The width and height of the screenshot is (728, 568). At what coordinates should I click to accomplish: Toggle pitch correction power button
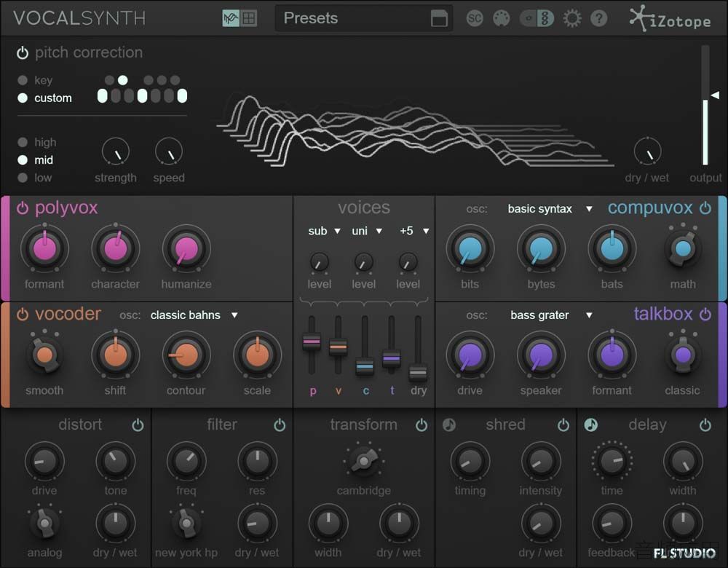pyautogui.click(x=23, y=53)
